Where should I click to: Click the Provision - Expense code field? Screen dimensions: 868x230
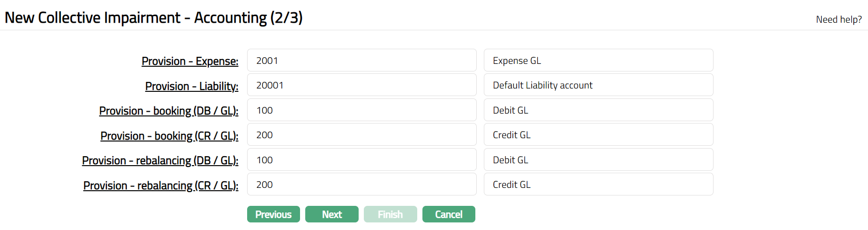pos(361,61)
